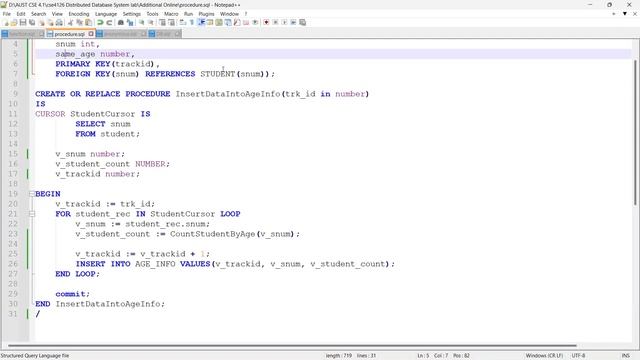Cut selection using the scissors icon
Image resolution: width=640 pixels, height=360 pixels.
(x=70, y=22)
